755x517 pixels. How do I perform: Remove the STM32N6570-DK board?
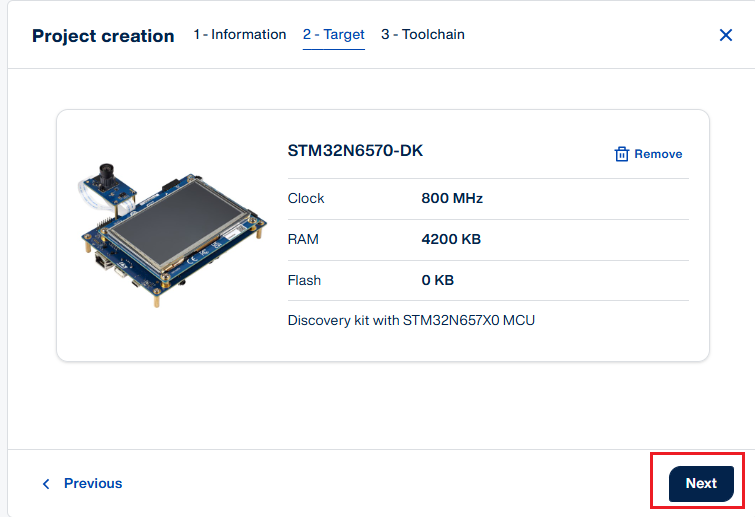(x=648, y=154)
